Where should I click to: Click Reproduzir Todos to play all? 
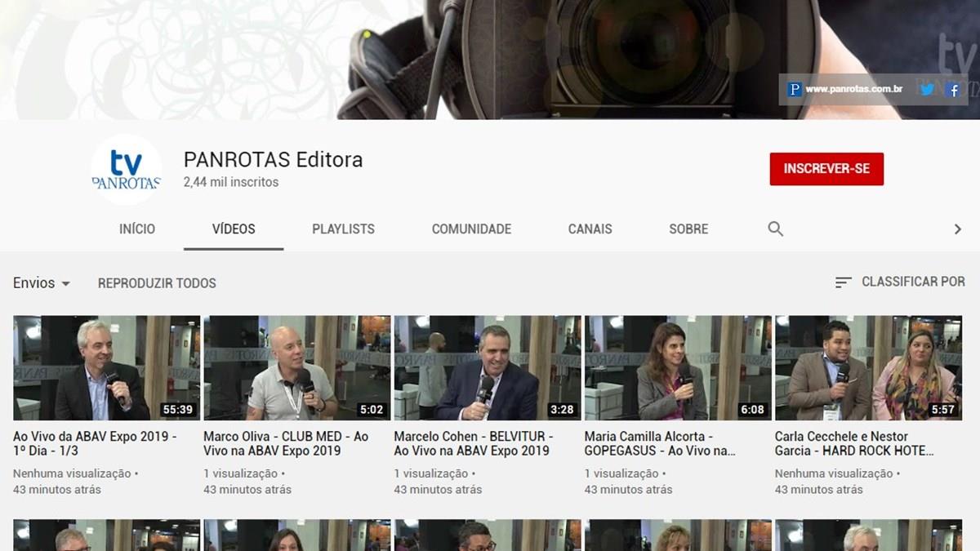[x=157, y=283]
